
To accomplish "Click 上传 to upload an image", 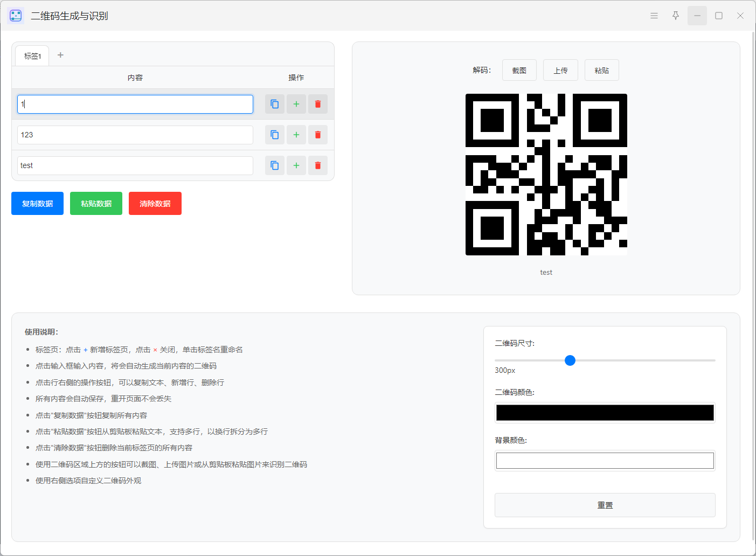I will (x=560, y=70).
